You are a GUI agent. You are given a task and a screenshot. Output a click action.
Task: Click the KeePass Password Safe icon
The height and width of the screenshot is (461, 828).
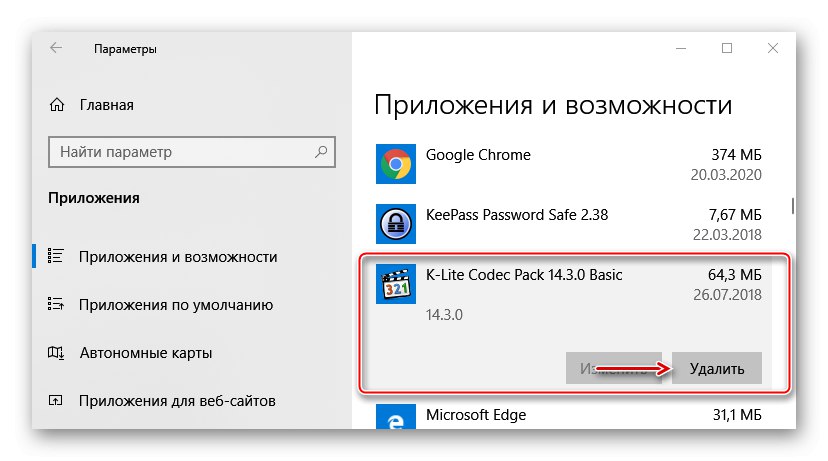395,223
